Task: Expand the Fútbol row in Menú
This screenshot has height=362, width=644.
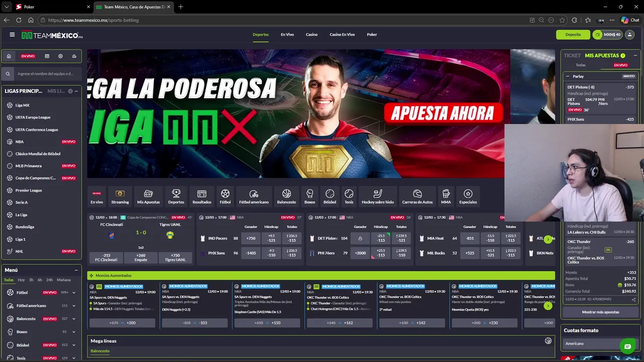Action: pyautogui.click(x=74, y=293)
